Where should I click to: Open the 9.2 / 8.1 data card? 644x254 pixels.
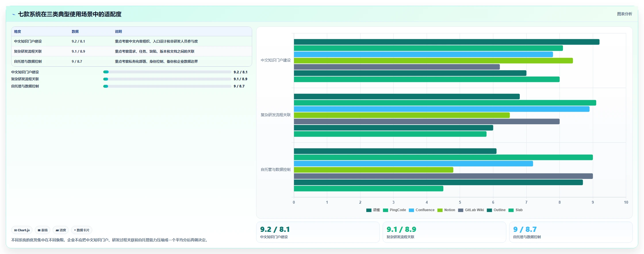pos(318,232)
